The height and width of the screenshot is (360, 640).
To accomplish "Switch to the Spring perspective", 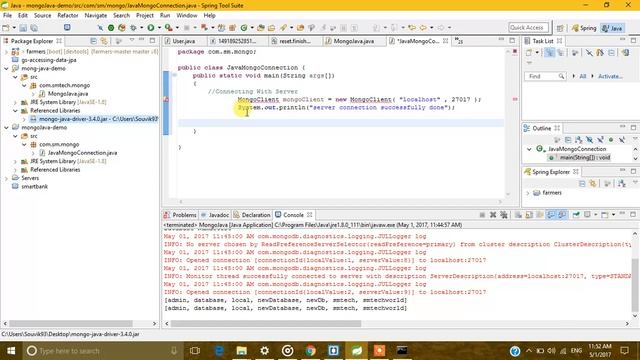I will [x=584, y=28].
